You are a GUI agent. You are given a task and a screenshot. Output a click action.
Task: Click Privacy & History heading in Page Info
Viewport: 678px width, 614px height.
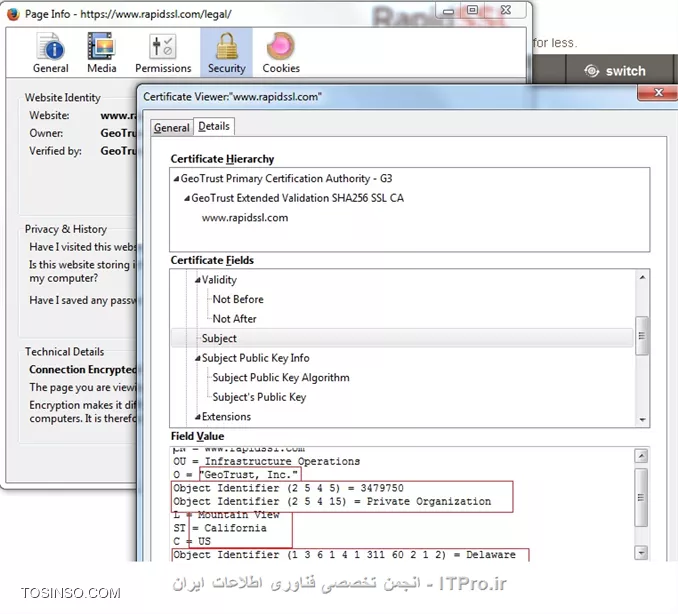coord(66,229)
